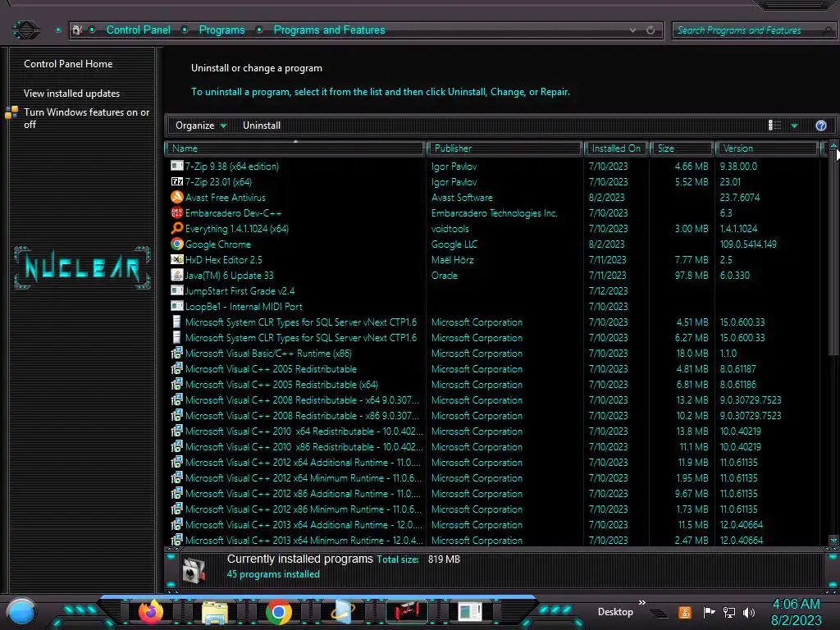This screenshot has height=630, width=840.
Task: Click the voidtools publisher cell
Action: (x=450, y=229)
